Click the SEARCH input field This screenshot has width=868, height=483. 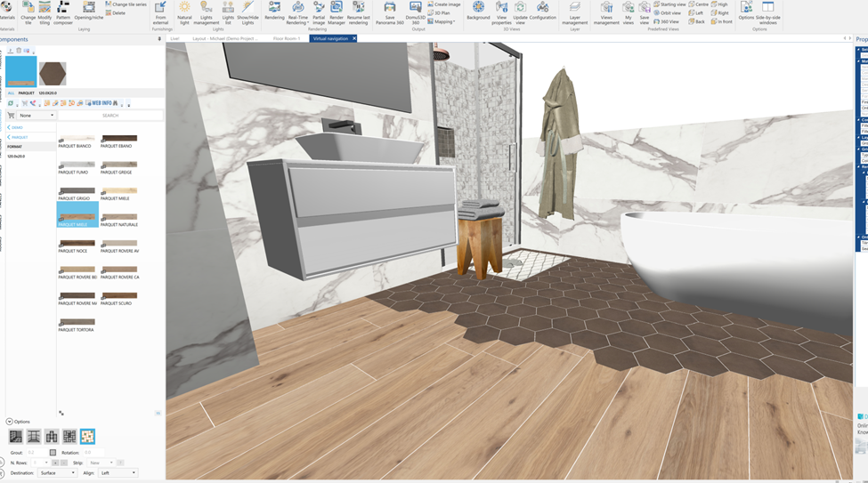click(x=110, y=115)
